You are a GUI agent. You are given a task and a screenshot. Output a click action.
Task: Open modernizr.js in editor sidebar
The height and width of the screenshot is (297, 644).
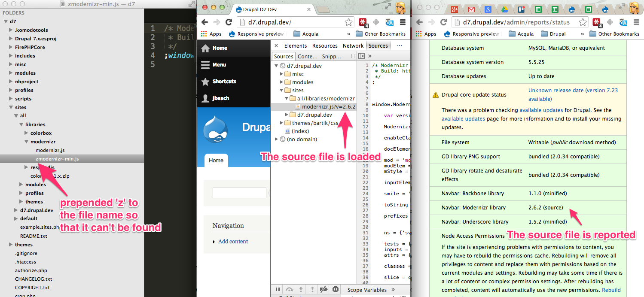tap(50, 150)
